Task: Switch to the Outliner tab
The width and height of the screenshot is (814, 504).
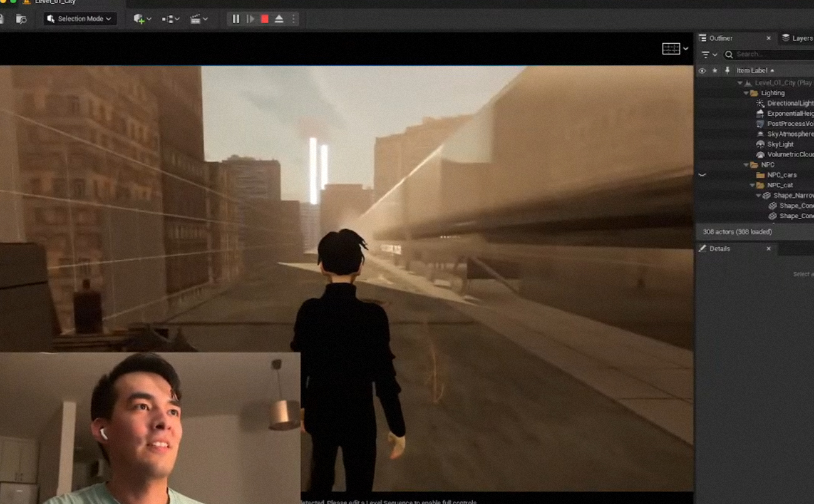Action: tap(720, 38)
